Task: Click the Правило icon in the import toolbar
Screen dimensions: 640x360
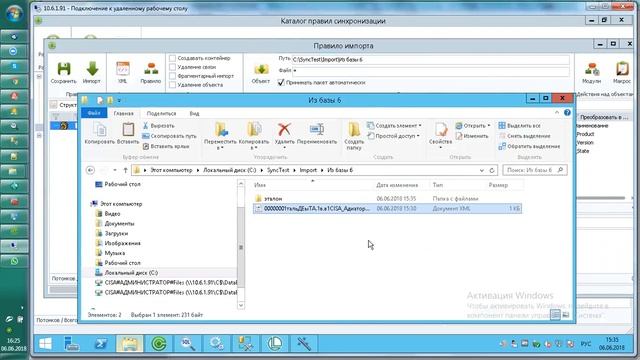Action: [x=151, y=69]
